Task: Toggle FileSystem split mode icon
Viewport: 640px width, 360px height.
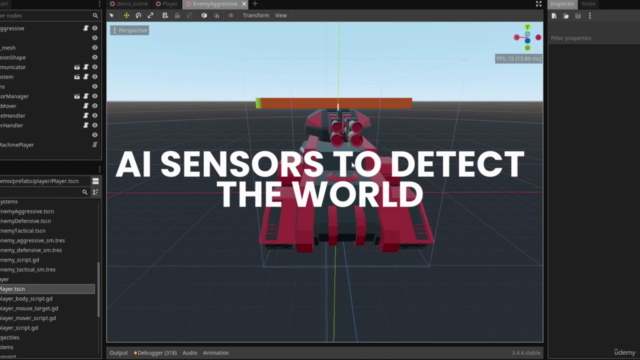Action: pyautogui.click(x=96, y=181)
